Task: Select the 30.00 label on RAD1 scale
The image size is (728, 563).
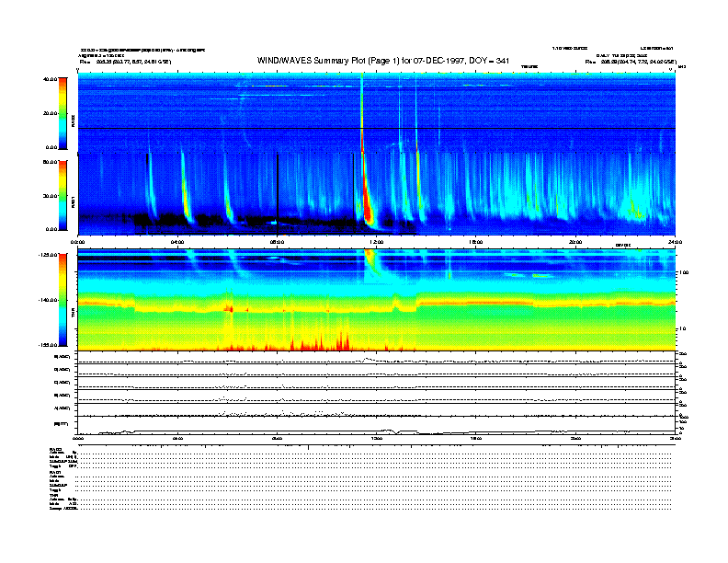Action: (x=50, y=196)
